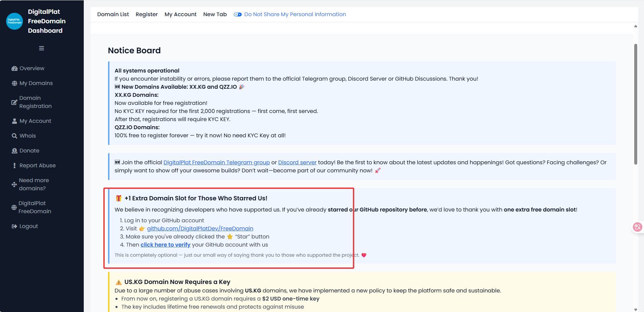Open the New Tab menu item
This screenshot has width=644, height=312.
tap(215, 15)
